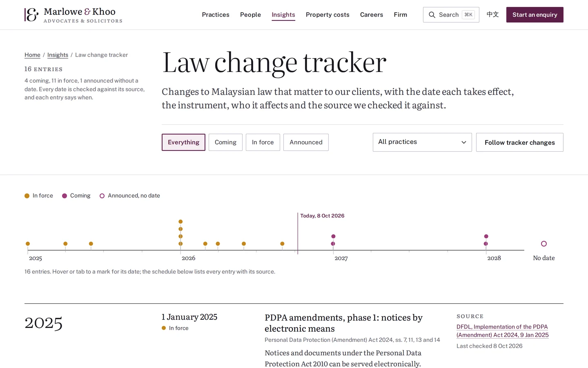Screen dimensions: 588x368
Task: Select the topmost marker stacked at 2026
Action: click(x=180, y=222)
